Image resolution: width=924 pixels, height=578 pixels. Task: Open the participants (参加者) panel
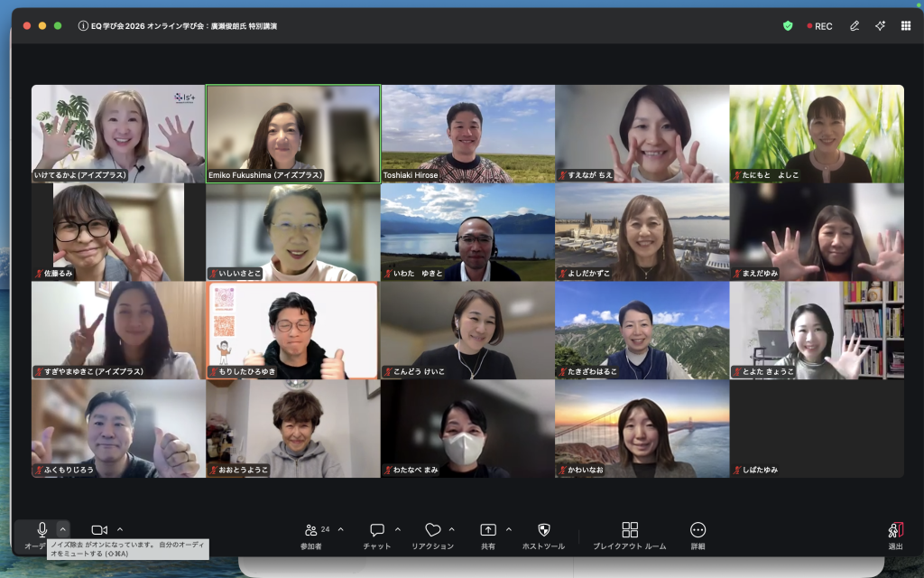tap(311, 530)
